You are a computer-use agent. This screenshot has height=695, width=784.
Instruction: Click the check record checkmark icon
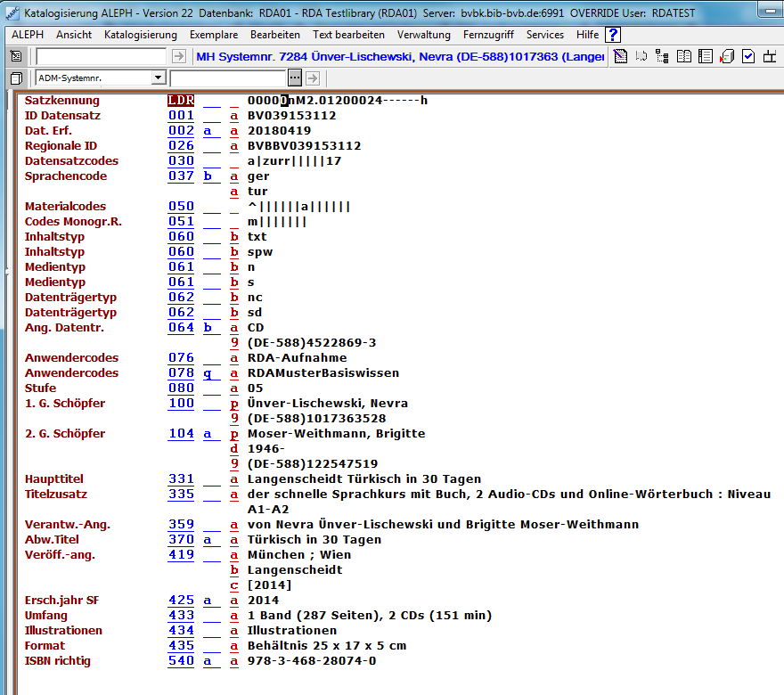[x=748, y=56]
